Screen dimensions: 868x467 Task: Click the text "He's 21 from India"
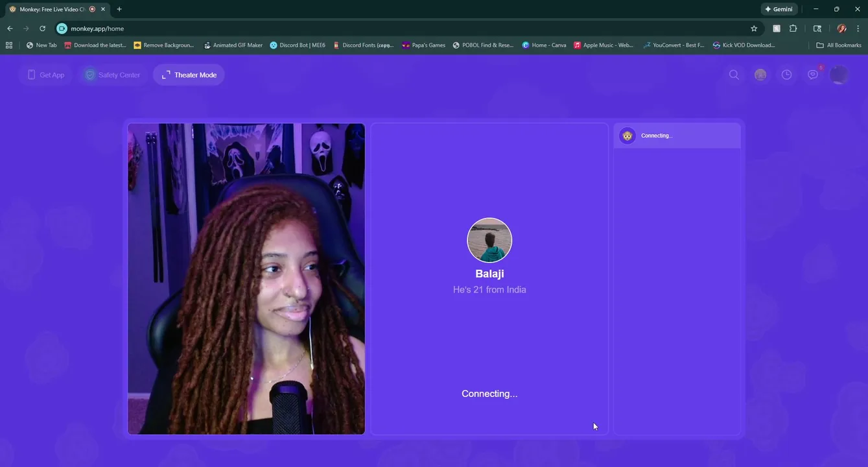pos(489,290)
